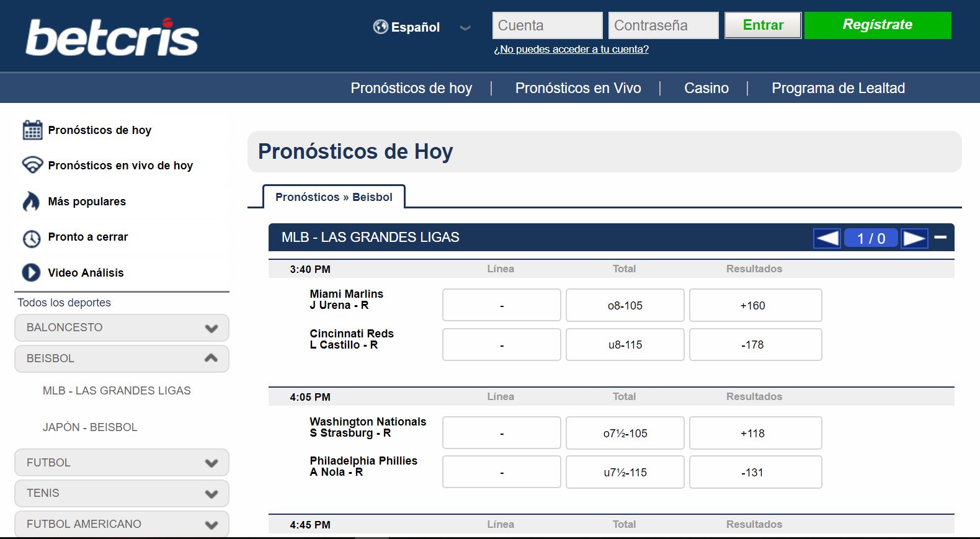The image size is (980, 539).
Task: Click the flame icon for Más populares
Action: pos(31,201)
